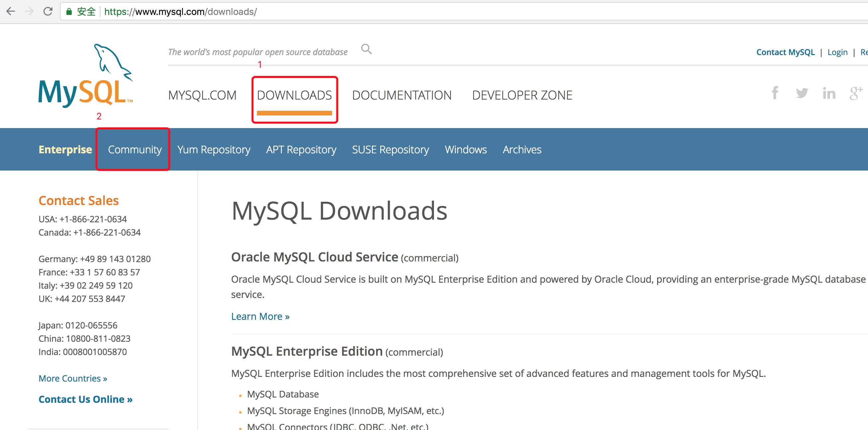Select Yum Repository submenu item
The height and width of the screenshot is (430, 868).
214,150
